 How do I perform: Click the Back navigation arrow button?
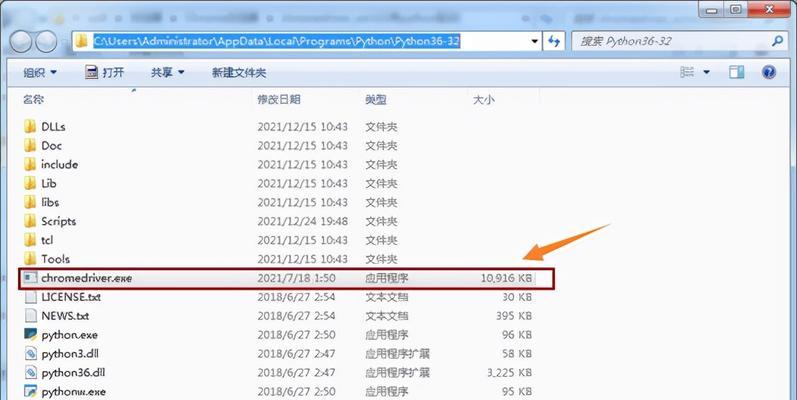(x=21, y=42)
